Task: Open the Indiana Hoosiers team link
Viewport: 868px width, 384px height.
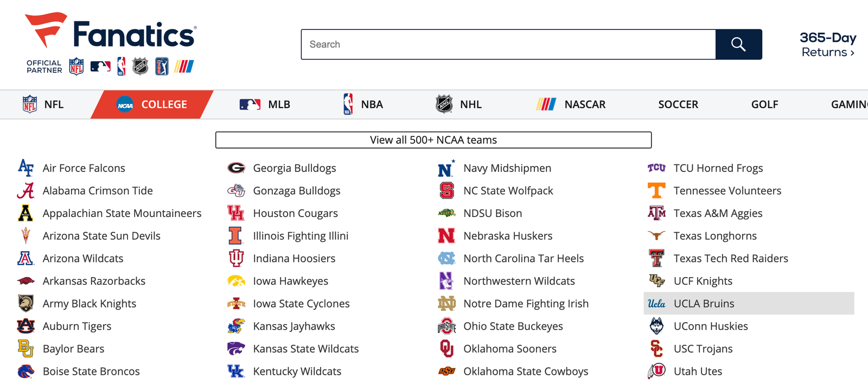Action: [294, 259]
